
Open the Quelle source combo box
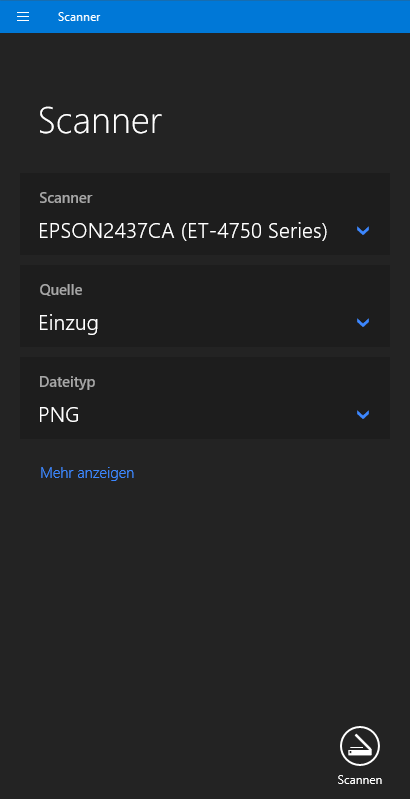[x=205, y=306]
